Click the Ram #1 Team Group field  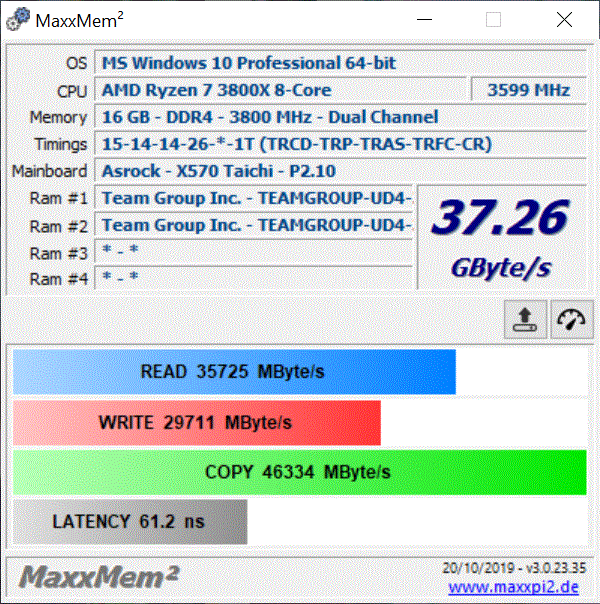[254, 198]
